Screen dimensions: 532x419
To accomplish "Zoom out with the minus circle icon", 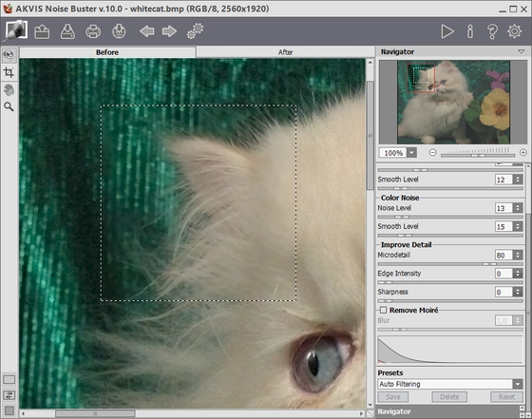I will tap(432, 153).
